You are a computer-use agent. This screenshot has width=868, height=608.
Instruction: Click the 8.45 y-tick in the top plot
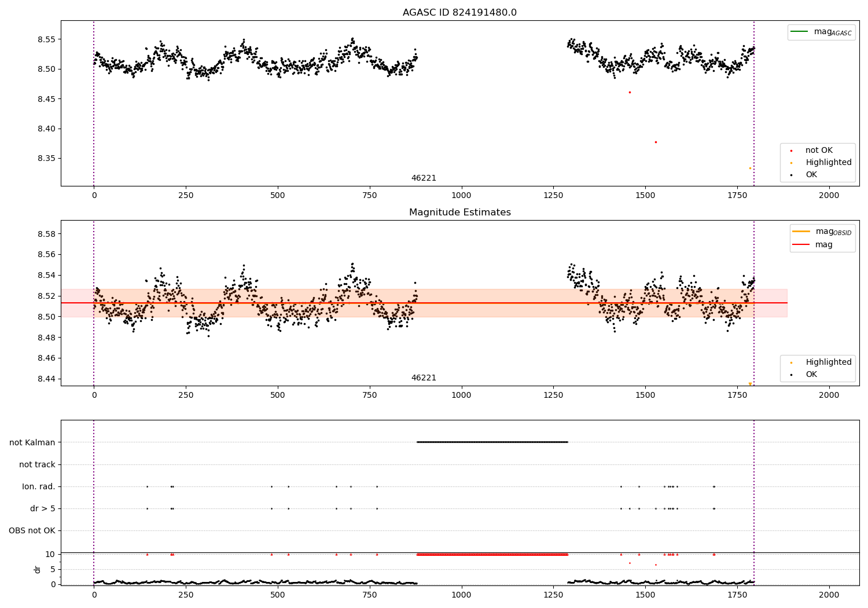tap(46, 99)
